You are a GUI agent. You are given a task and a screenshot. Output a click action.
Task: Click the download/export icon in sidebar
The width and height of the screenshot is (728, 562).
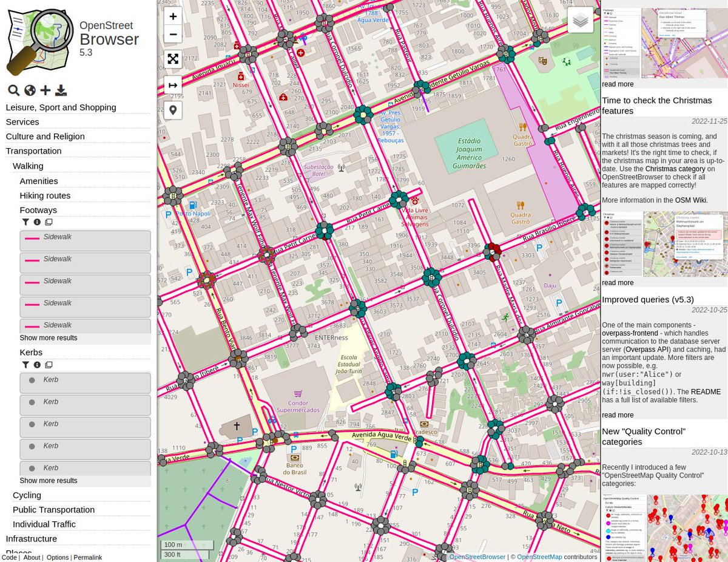61,90
